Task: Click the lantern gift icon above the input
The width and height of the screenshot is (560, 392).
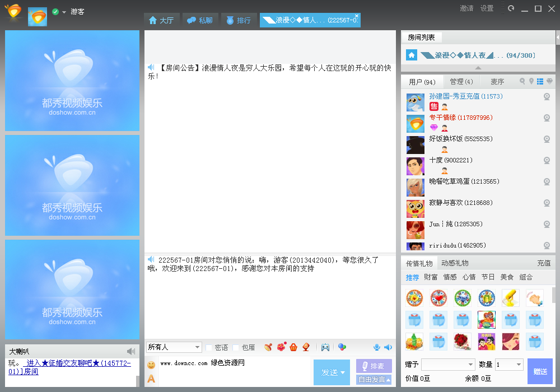Action: [x=306, y=347]
